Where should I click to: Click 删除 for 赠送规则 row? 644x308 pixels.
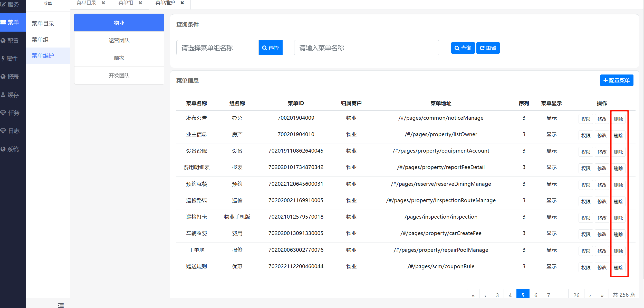[x=618, y=267]
